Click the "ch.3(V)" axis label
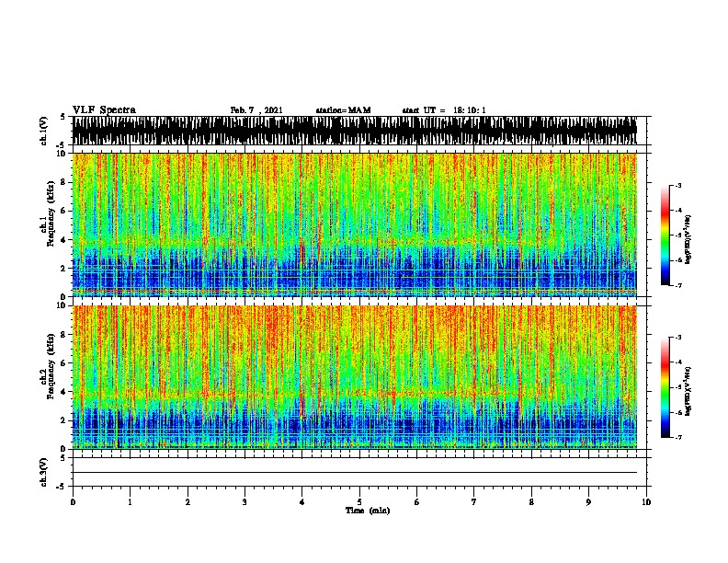Viewport: 728px width, 563px height. click(x=43, y=472)
